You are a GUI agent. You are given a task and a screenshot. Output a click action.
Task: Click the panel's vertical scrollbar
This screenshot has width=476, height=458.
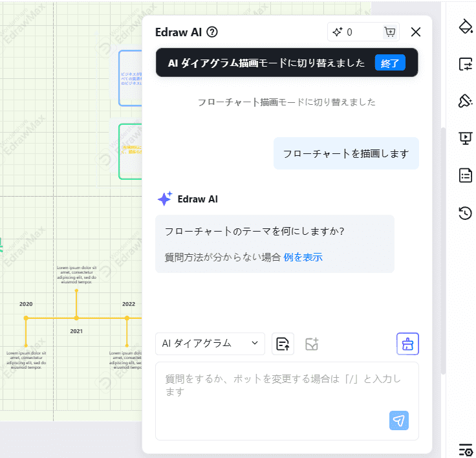[443, 251]
